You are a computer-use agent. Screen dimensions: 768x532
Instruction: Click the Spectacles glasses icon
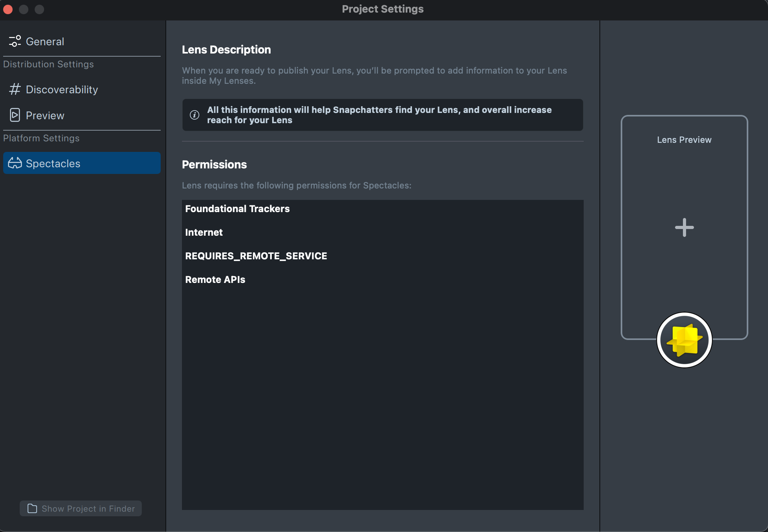15,163
